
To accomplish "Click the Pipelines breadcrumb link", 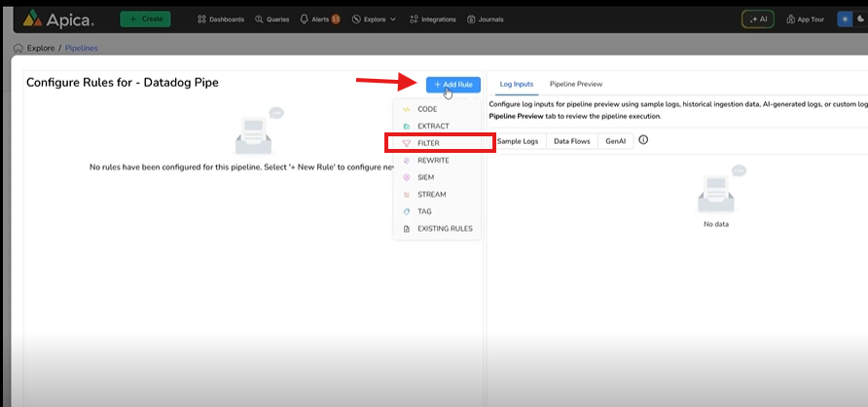I will pos(81,48).
